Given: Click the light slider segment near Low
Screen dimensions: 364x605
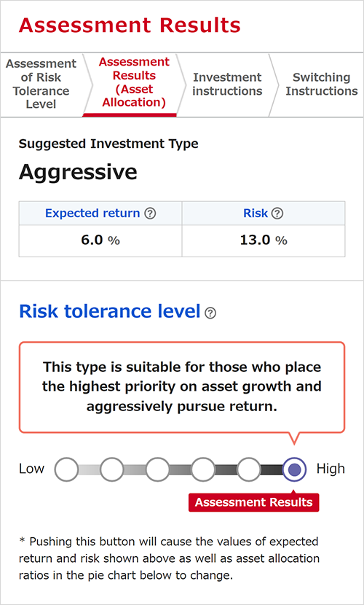Looking at the screenshot, I should pos(89,469).
